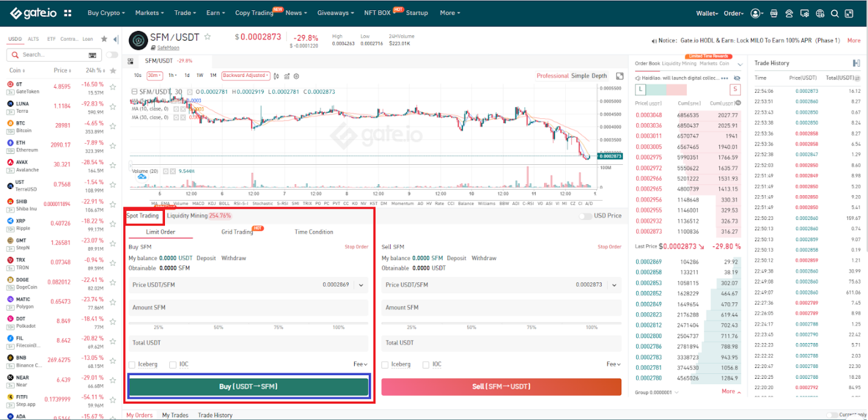
Task: Expand the buy price dropdown arrow
Action: [x=361, y=285]
